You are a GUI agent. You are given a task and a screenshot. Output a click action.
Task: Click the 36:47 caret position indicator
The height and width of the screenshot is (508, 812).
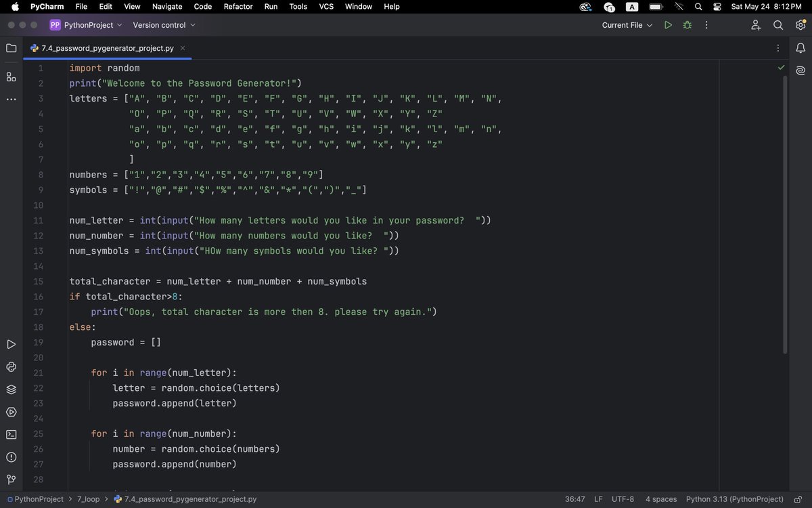[575, 499]
